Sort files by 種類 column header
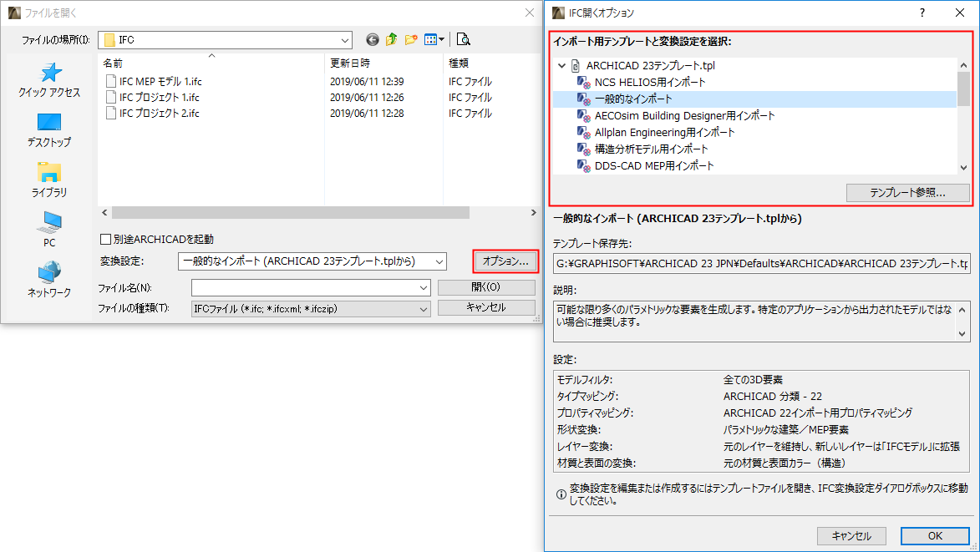 (x=459, y=63)
